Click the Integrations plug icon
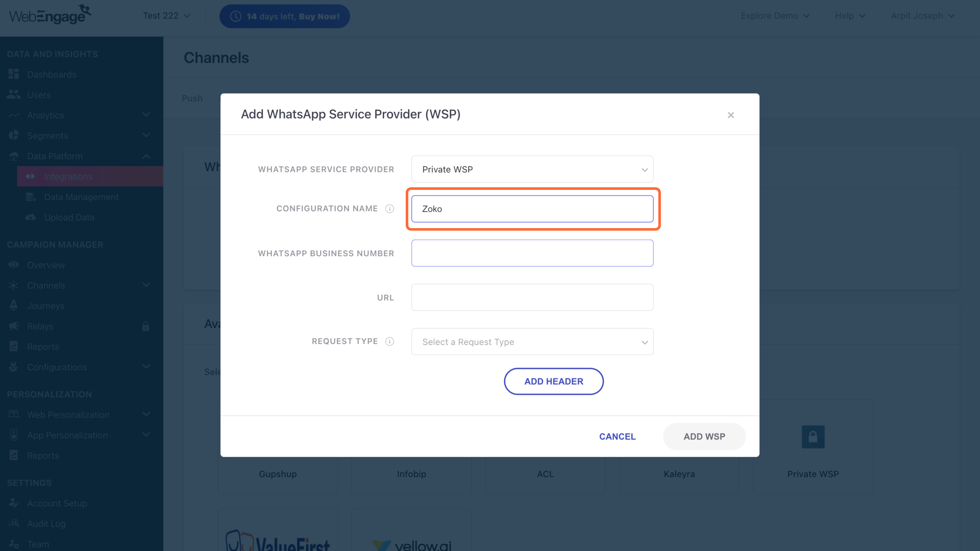This screenshot has width=980, height=551. pos(30,177)
